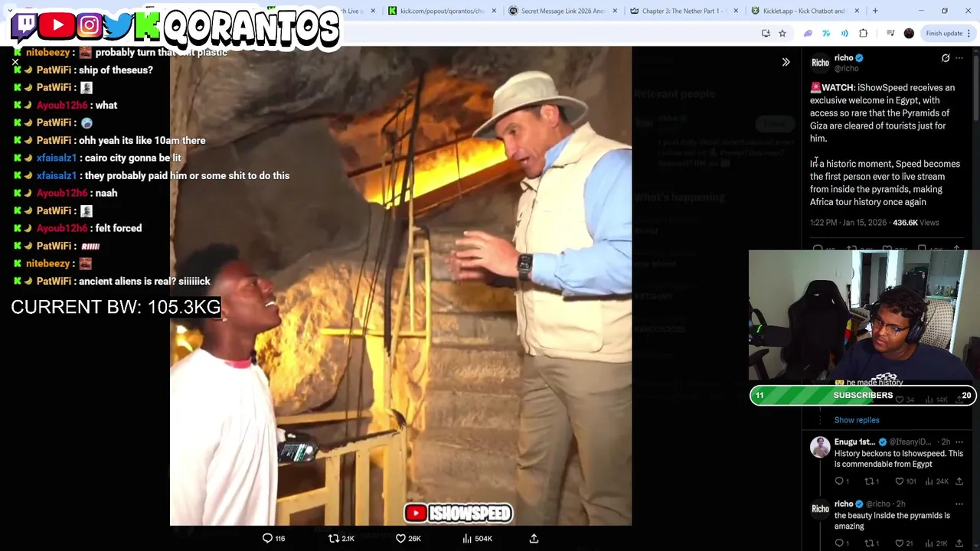This screenshot has height=551, width=980.
Task: Open a new browser tab
Action: 875,11
